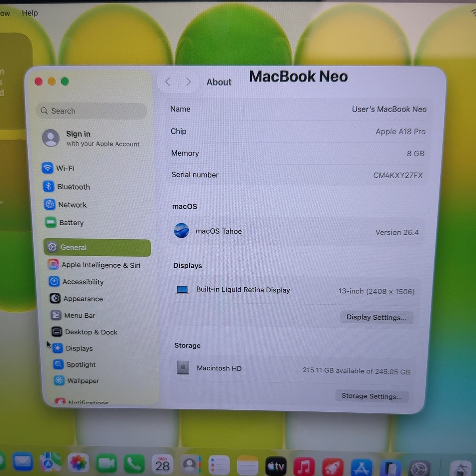Open Apple Intelligence & Siri settings
Image resolution: width=476 pixels, height=476 pixels.
point(94,265)
